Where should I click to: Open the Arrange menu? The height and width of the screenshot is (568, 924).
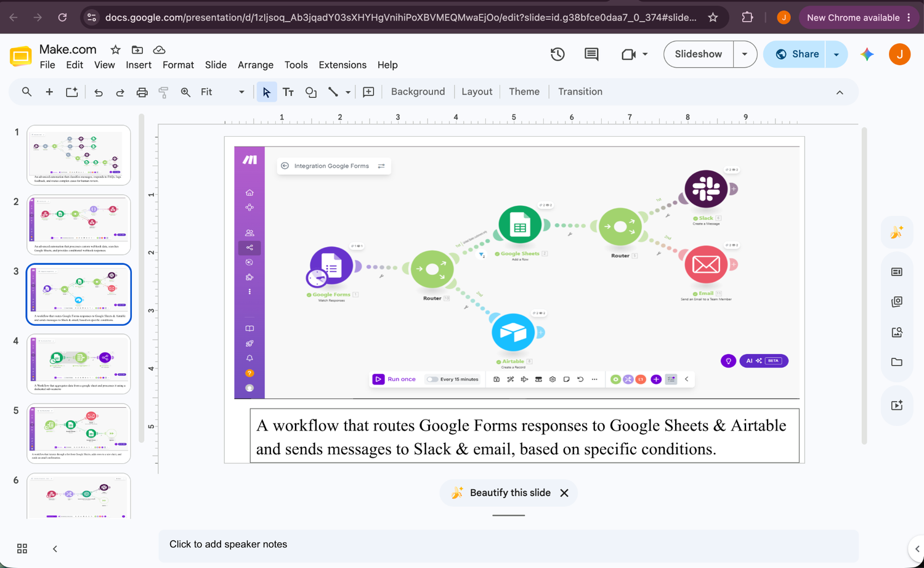256,65
